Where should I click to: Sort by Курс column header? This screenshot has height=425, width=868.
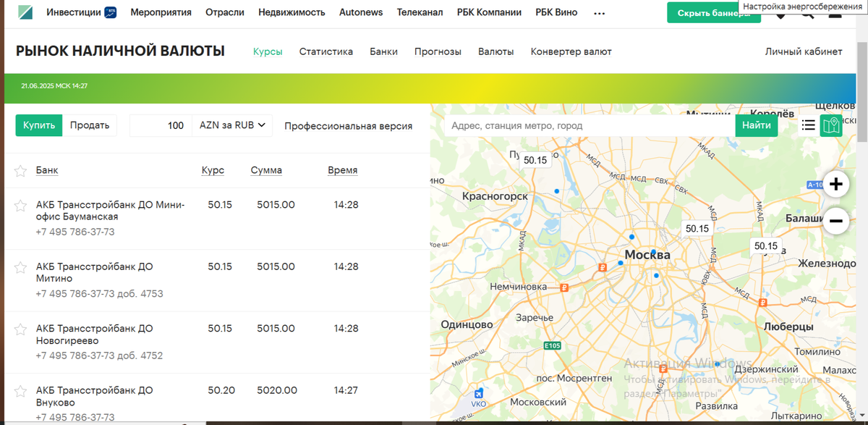tap(213, 170)
